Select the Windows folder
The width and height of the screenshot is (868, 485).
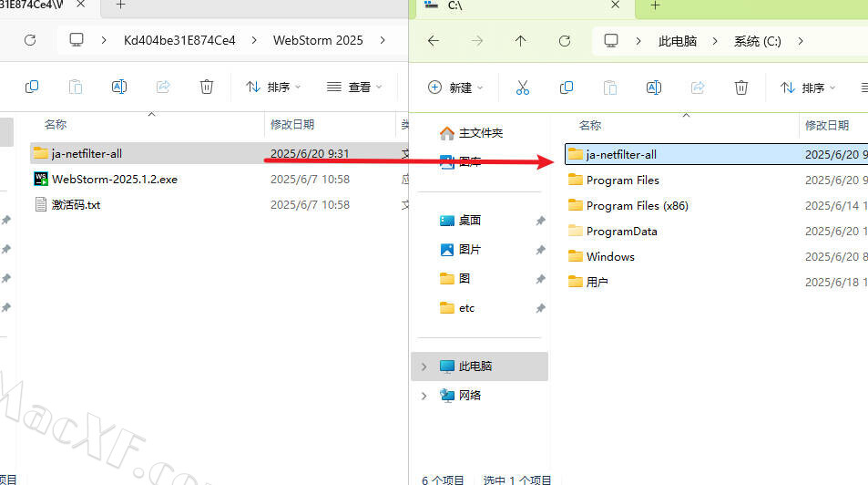pos(601,257)
